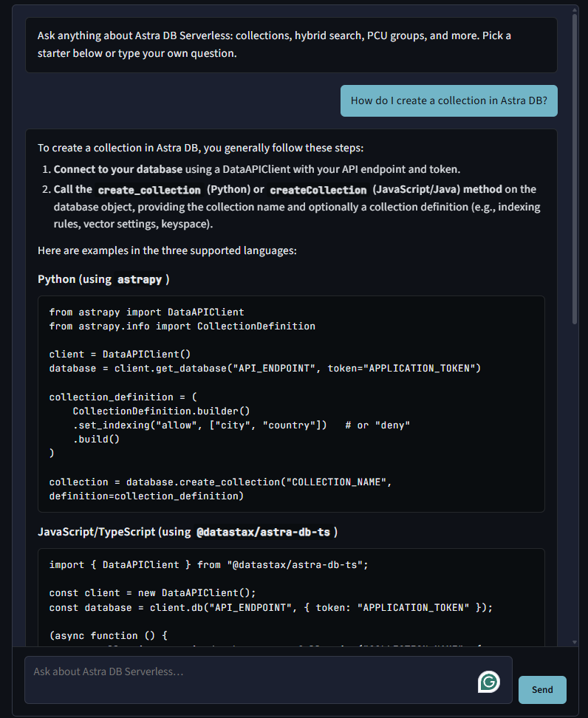Click heading 'Python (using astrapy)'
This screenshot has width=588, height=718.
103,279
